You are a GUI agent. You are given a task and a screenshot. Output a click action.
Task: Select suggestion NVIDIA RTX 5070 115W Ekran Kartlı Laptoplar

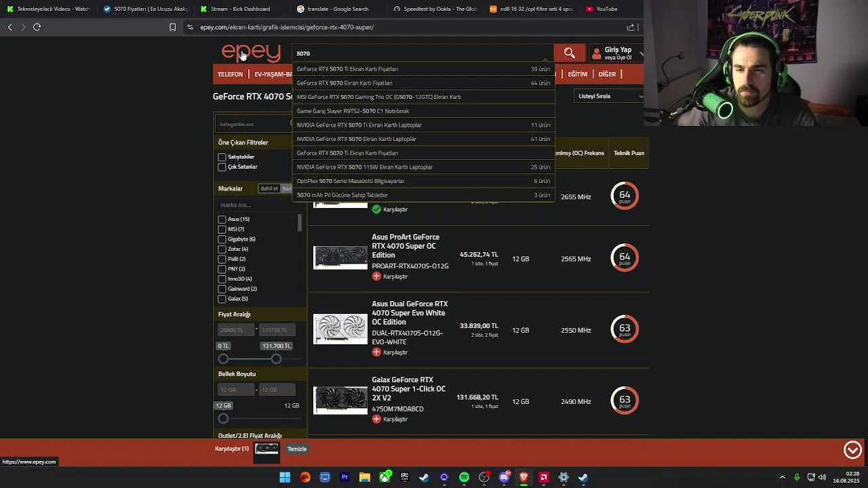[x=423, y=167]
